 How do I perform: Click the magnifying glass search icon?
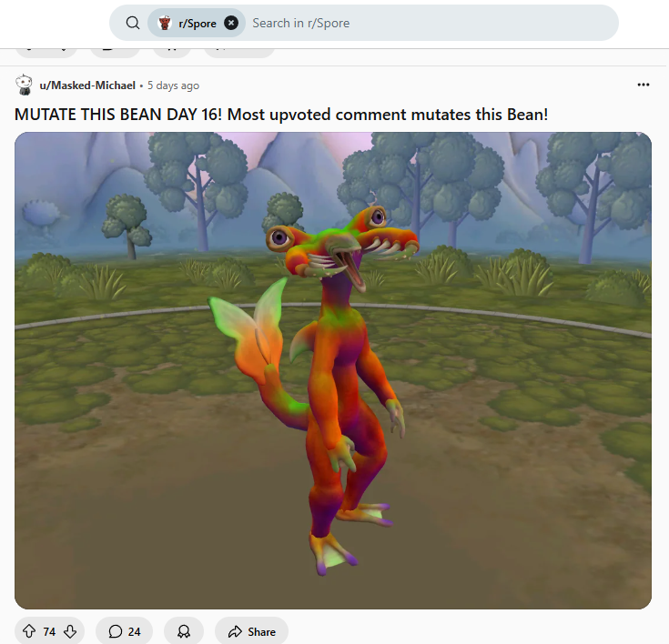[133, 23]
